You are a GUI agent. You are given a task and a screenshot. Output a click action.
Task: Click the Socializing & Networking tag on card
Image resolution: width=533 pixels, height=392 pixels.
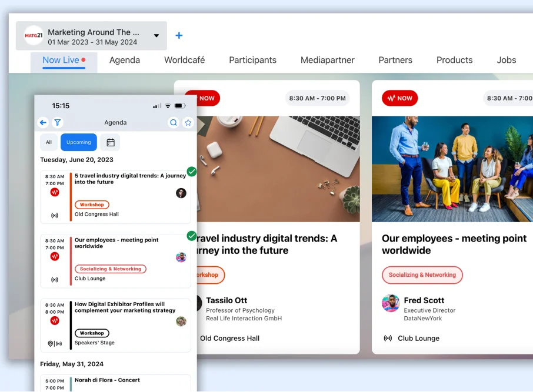(x=422, y=275)
